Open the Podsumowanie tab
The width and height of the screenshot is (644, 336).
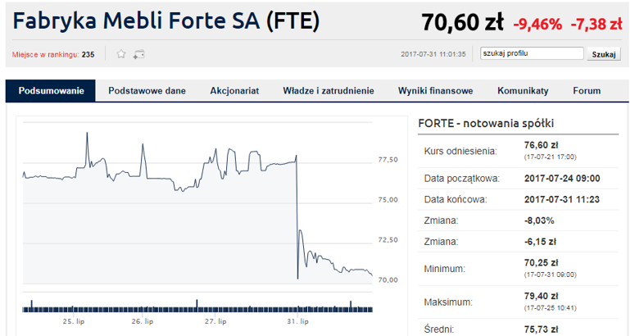coord(51,91)
